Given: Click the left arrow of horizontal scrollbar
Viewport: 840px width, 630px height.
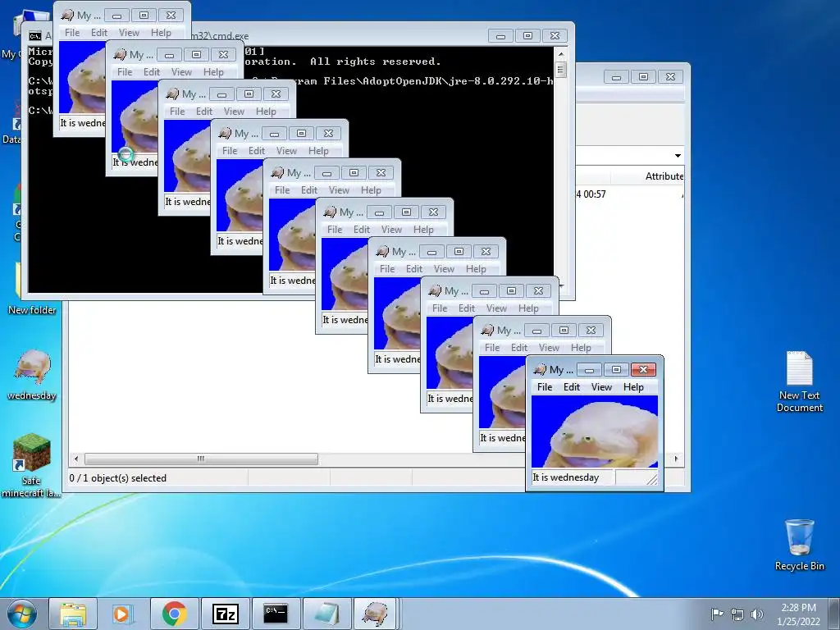Looking at the screenshot, I should (x=76, y=459).
